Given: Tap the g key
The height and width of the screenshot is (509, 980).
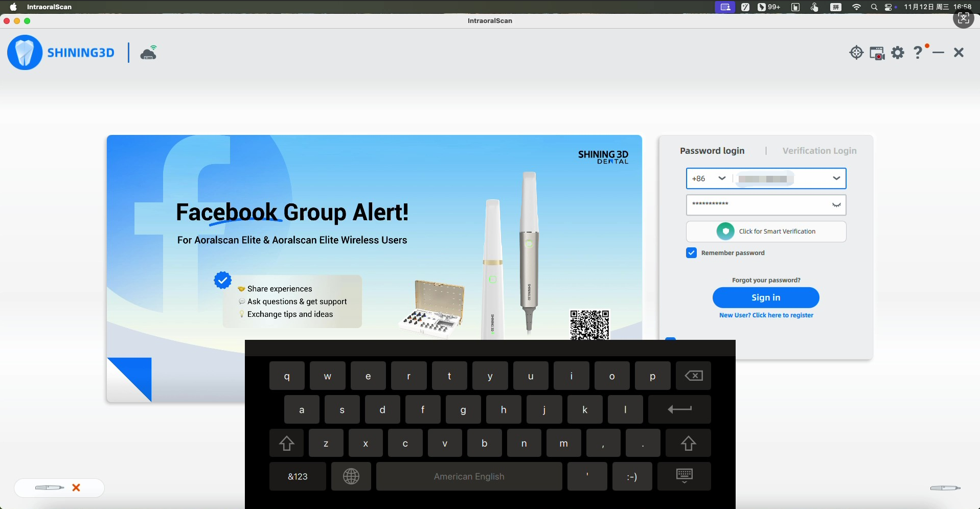Looking at the screenshot, I should 463,409.
